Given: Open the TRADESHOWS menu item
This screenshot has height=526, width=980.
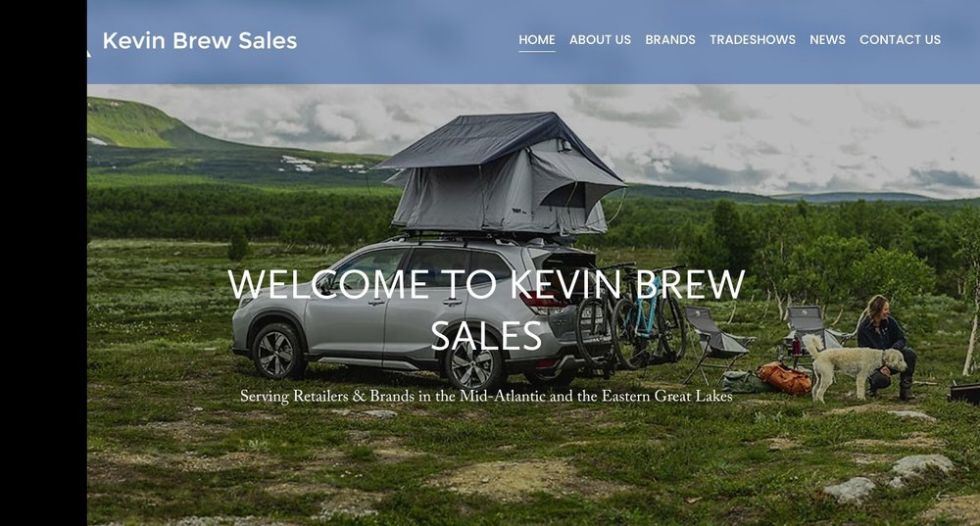Looking at the screenshot, I should [753, 39].
